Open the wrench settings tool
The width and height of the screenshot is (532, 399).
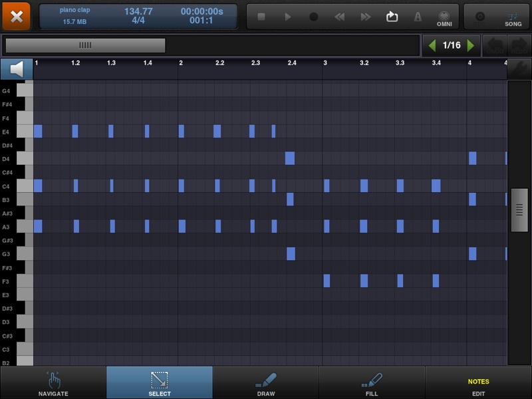519,69
